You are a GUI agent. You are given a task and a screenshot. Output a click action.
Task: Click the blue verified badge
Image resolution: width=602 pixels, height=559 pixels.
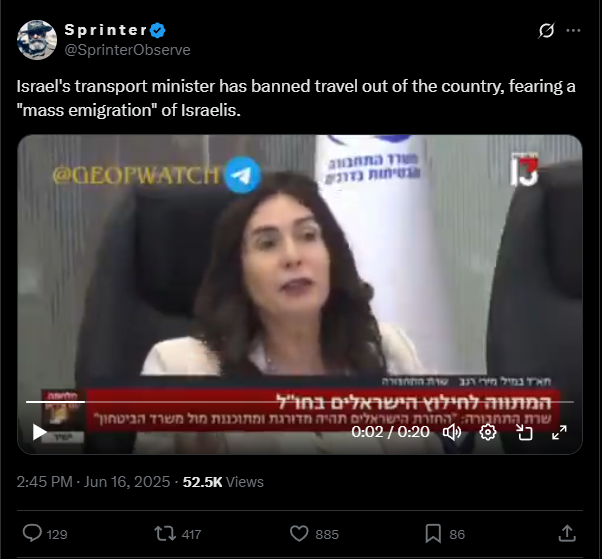158,30
